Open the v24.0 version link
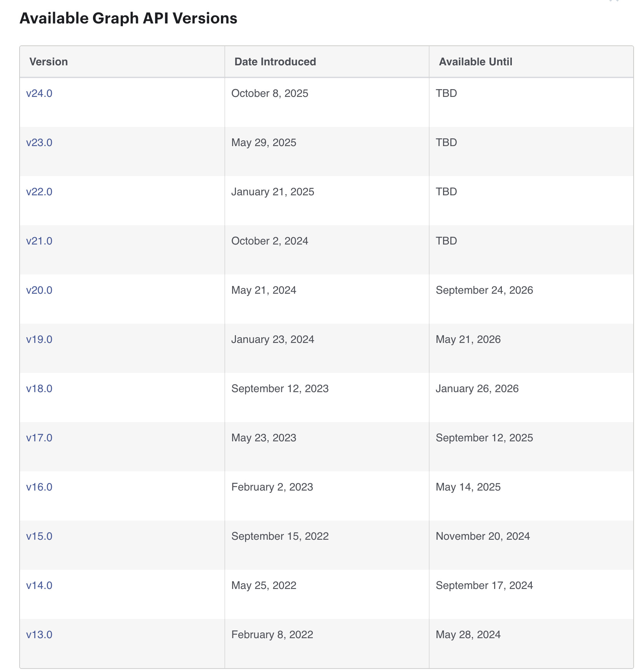The image size is (644, 672). [x=39, y=93]
